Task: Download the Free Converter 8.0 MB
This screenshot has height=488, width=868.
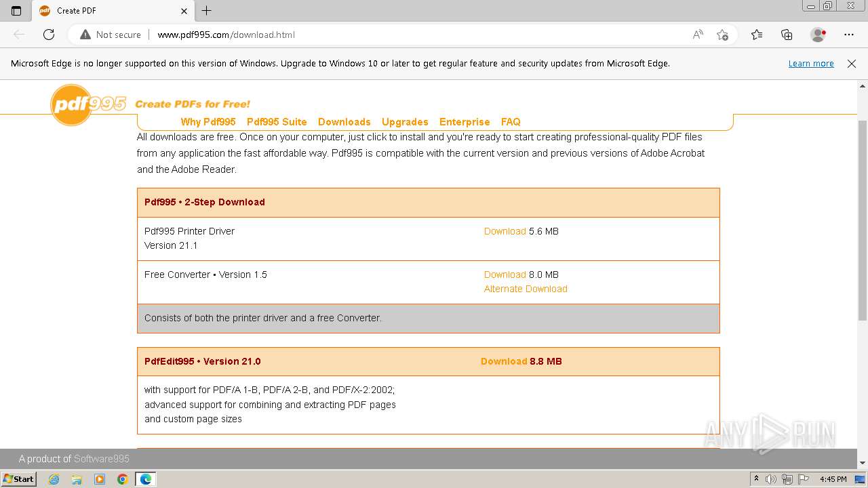Action: (505, 274)
